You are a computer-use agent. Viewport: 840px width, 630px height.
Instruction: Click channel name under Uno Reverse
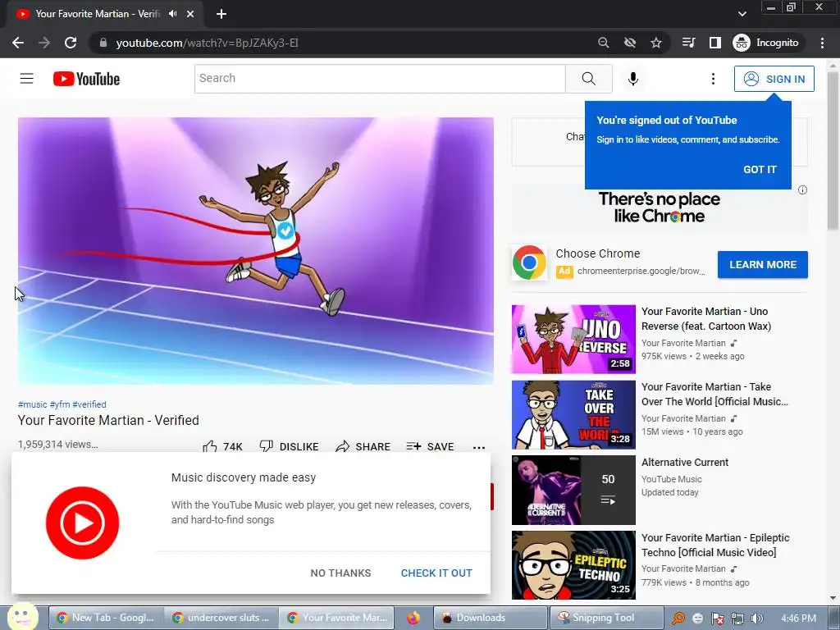[x=683, y=343]
